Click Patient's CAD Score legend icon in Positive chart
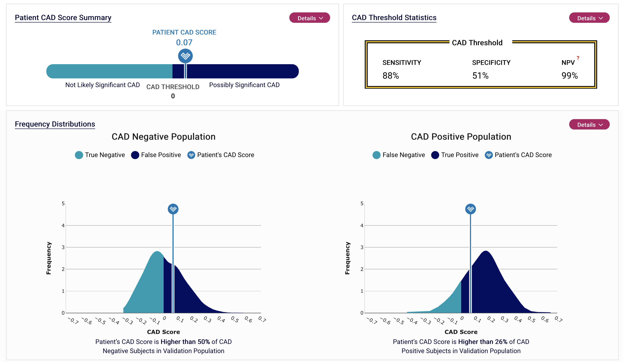Screen dimensions: 623x364 click(488, 155)
